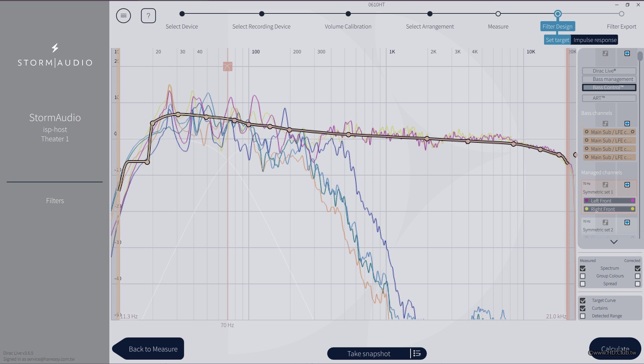
Task: Click the channel panel scrollbar thumb
Action: coord(640,56)
